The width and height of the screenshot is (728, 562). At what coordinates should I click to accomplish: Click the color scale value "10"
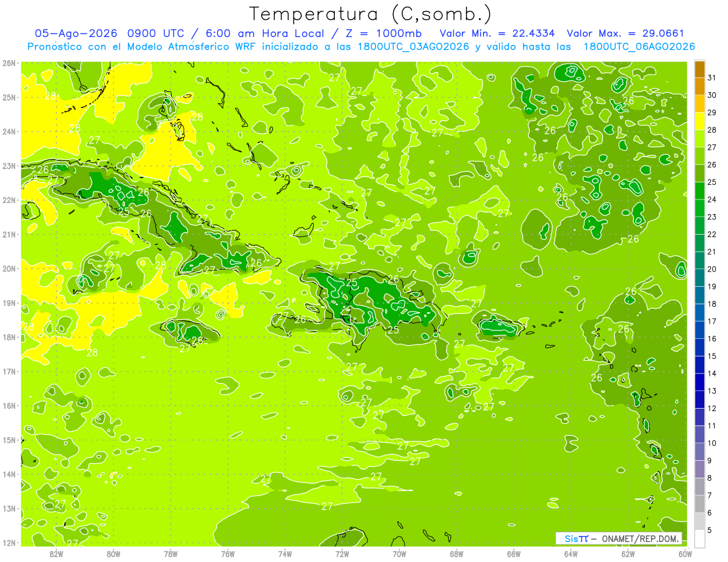click(x=712, y=443)
